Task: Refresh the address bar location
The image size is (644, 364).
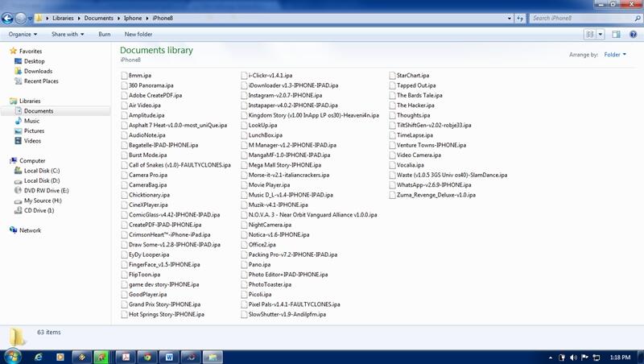Action: point(520,18)
